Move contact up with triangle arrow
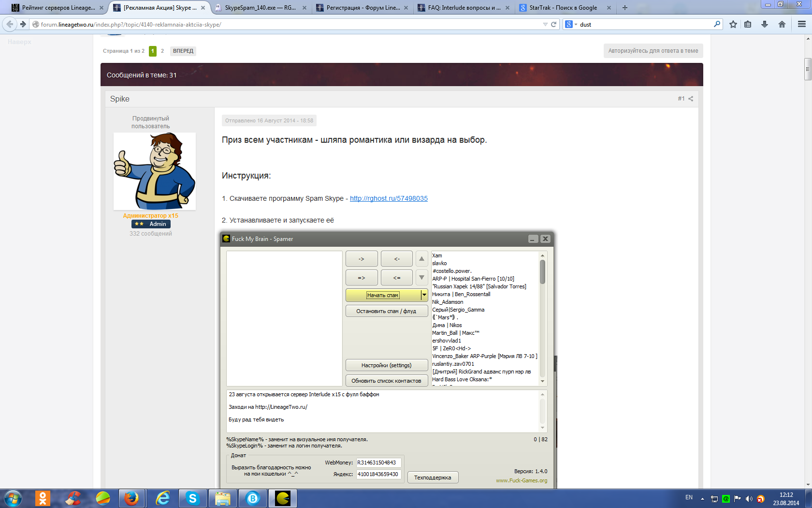The height and width of the screenshot is (508, 812). 421,259
